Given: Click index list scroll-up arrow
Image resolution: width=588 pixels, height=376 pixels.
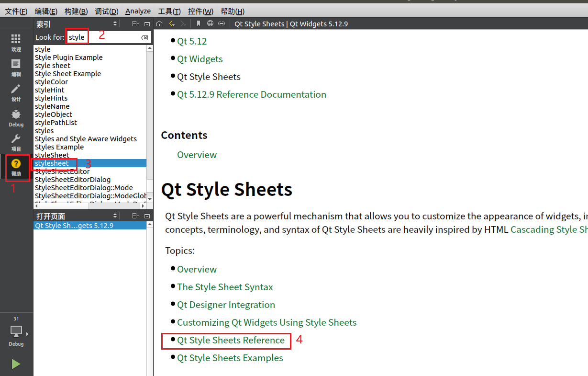Looking at the screenshot, I should (150, 48).
